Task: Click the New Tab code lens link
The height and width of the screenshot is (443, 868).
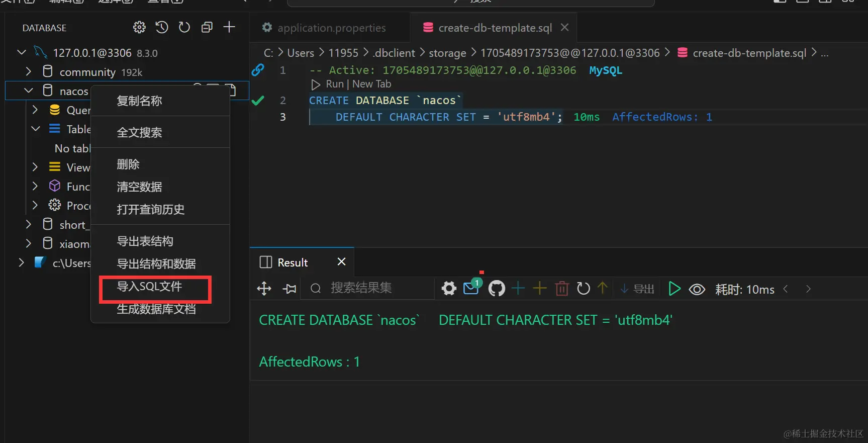Action: [x=371, y=84]
